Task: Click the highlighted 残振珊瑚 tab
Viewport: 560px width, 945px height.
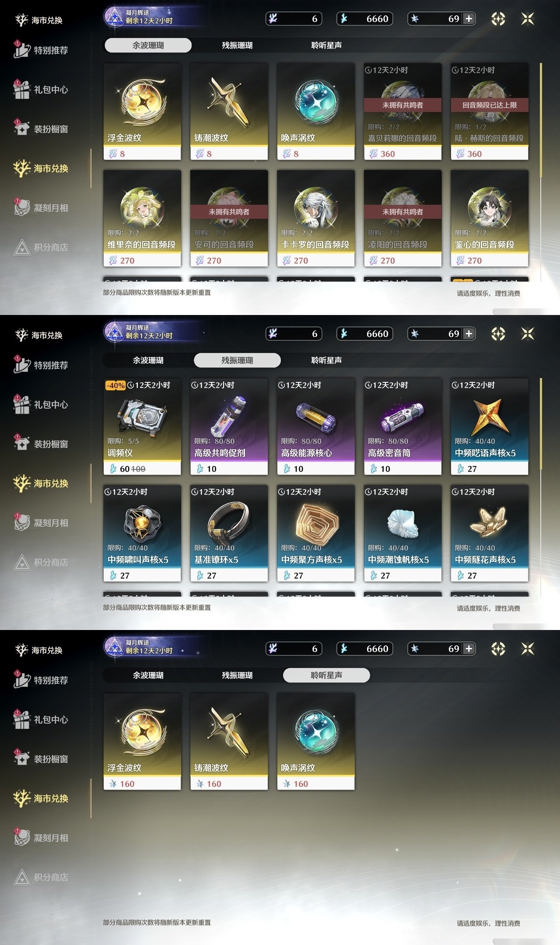Action: pos(237,360)
